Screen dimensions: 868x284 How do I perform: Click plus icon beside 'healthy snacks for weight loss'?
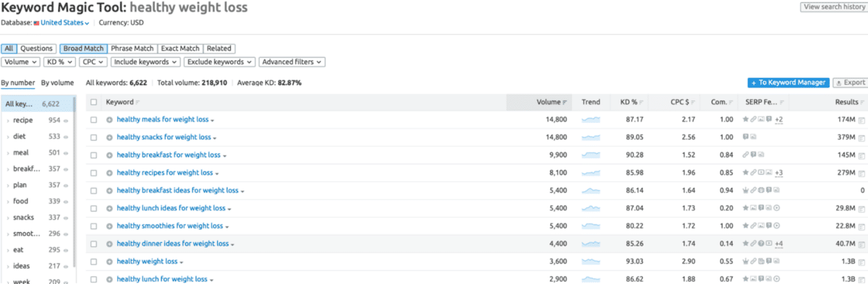tap(109, 137)
